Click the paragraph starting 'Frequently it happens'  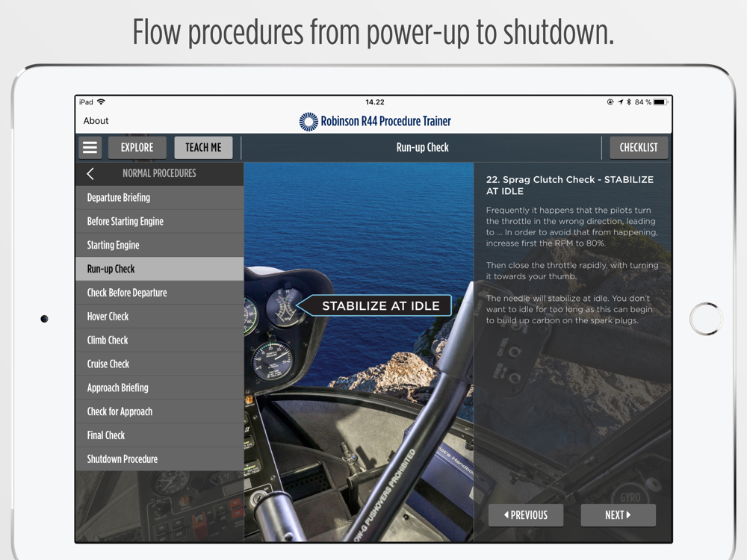point(571,227)
